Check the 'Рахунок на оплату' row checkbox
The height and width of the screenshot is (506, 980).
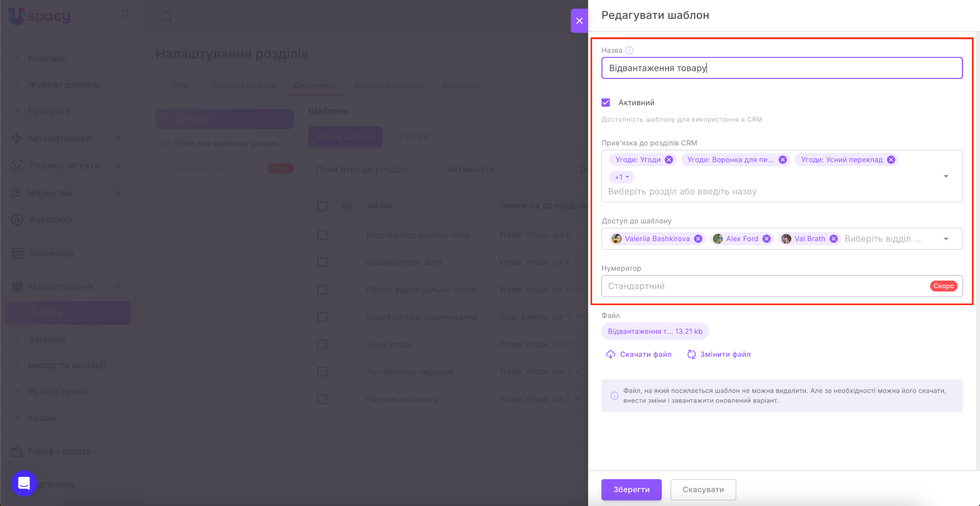pos(323,399)
